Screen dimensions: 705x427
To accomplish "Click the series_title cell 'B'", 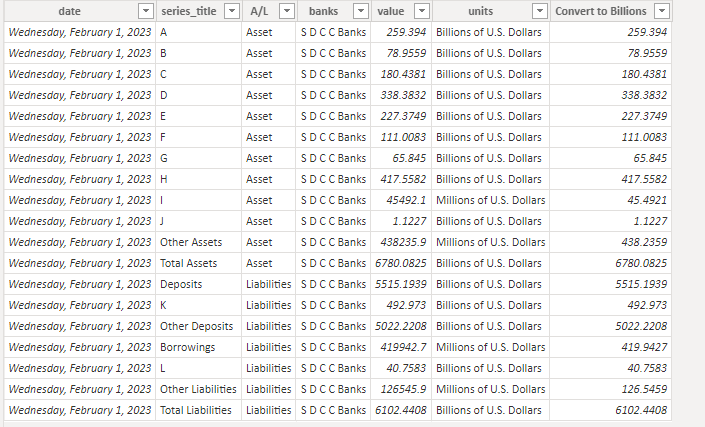I will pos(199,53).
